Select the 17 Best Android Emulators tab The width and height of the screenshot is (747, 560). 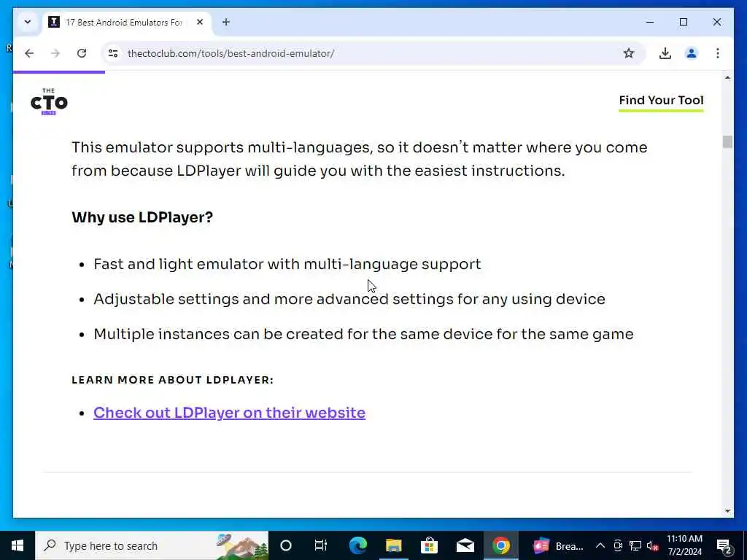pyautogui.click(x=127, y=23)
